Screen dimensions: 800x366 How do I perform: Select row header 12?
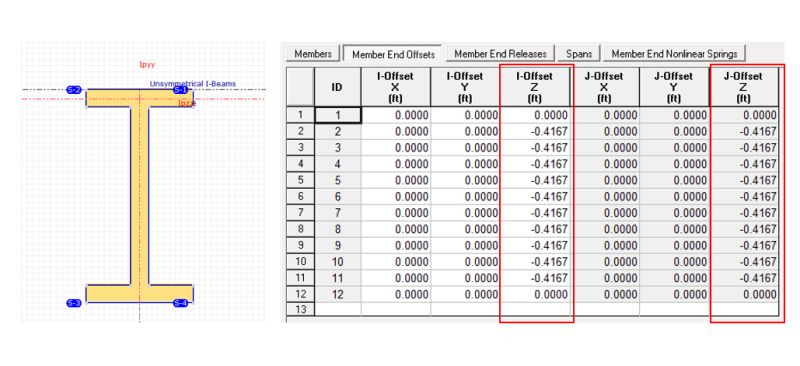coord(301,295)
